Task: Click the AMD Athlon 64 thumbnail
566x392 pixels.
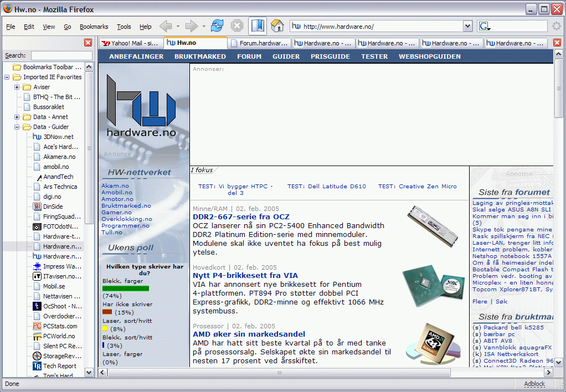Action: tap(433, 344)
